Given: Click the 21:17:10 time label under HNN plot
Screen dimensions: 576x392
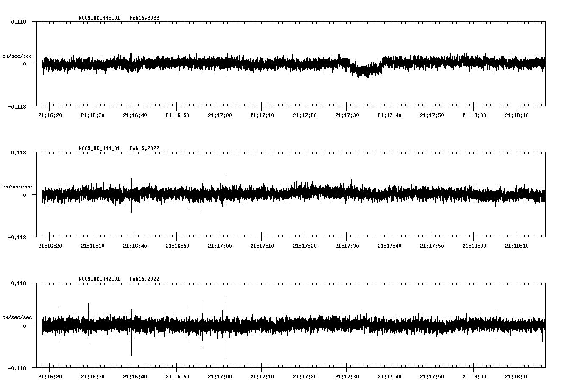Looking at the screenshot, I should pos(262,246).
